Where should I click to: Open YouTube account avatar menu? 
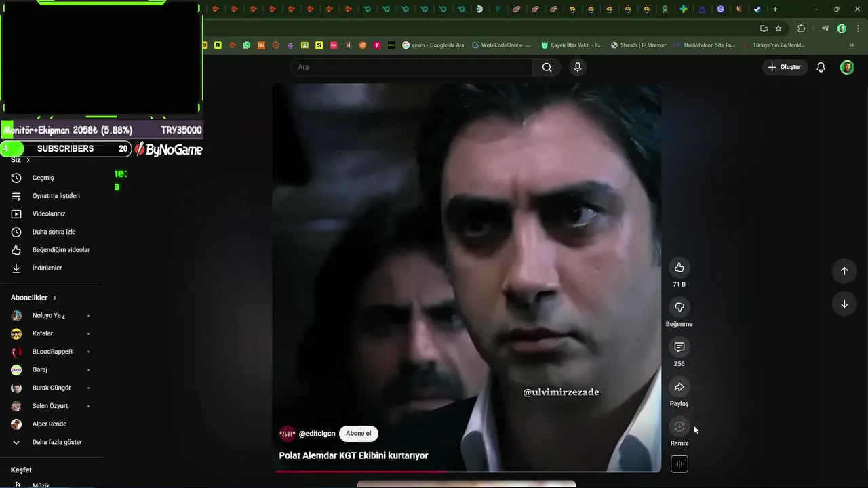tap(847, 67)
